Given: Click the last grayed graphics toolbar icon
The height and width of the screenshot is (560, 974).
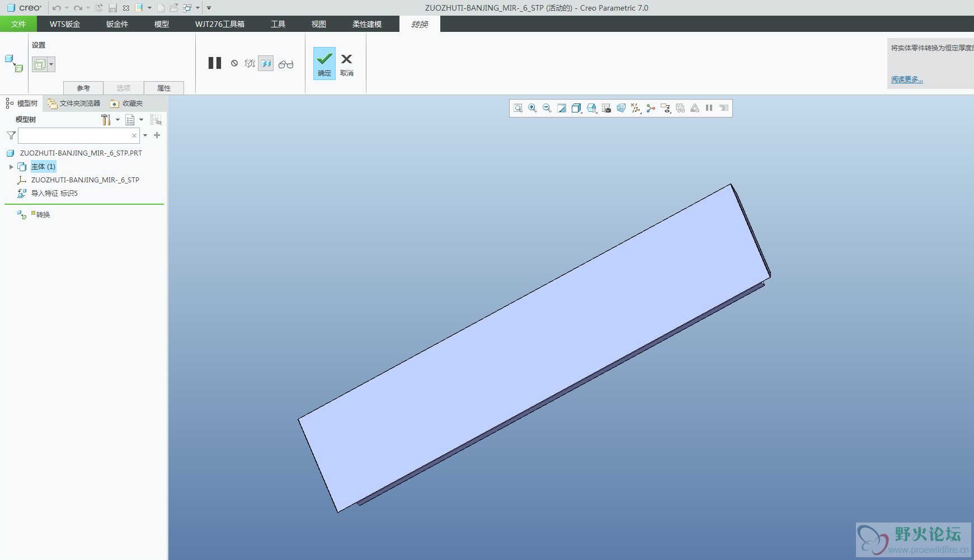Looking at the screenshot, I should (724, 108).
